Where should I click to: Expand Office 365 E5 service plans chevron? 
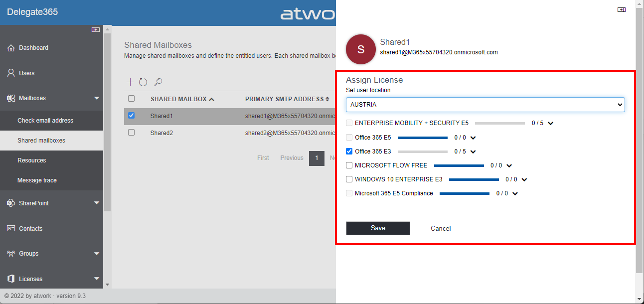click(473, 138)
